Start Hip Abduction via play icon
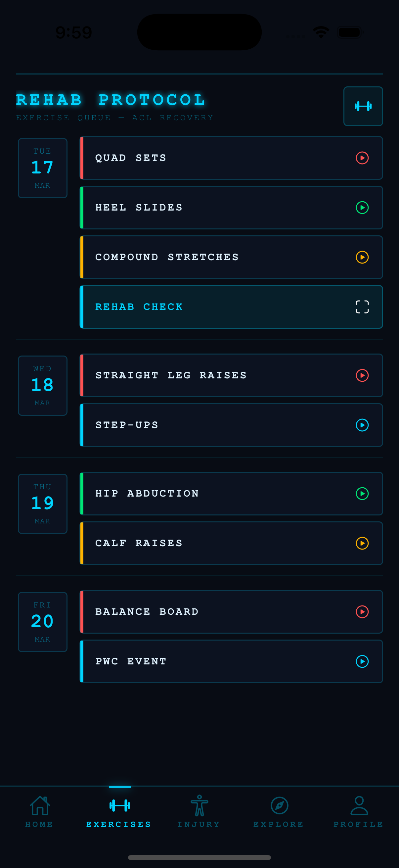 point(362,493)
